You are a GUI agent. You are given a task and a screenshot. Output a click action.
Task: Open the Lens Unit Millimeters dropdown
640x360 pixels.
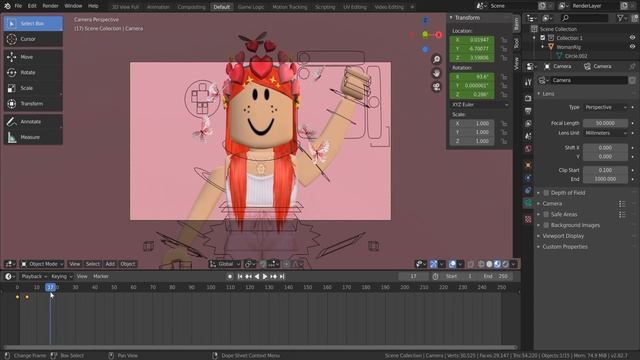[606, 133]
